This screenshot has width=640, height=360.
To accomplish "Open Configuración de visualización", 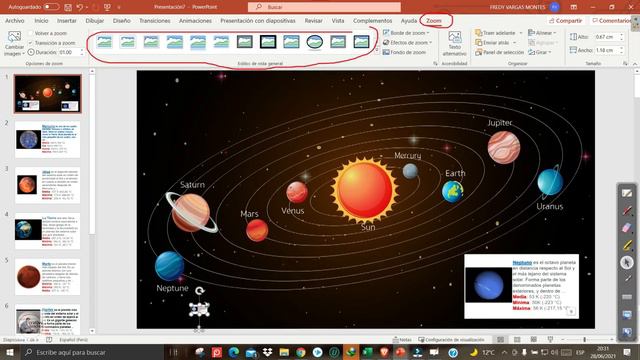I will click(452, 340).
